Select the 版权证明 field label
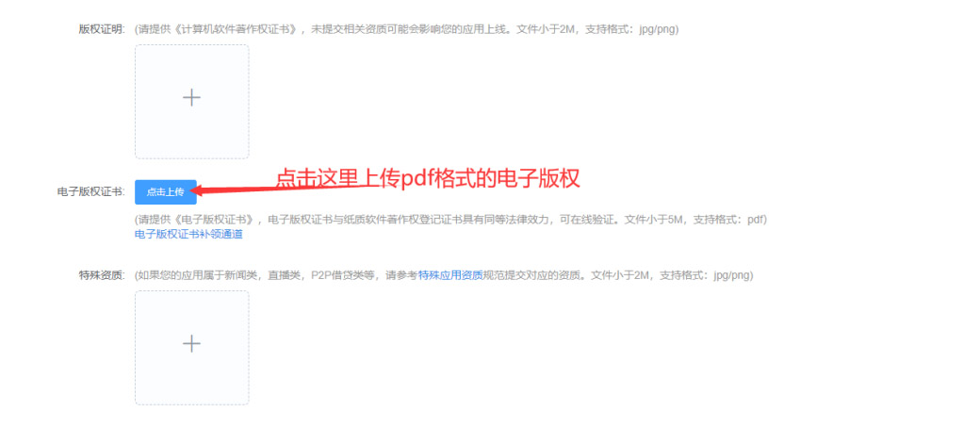The width and height of the screenshot is (980, 428). coord(102,29)
